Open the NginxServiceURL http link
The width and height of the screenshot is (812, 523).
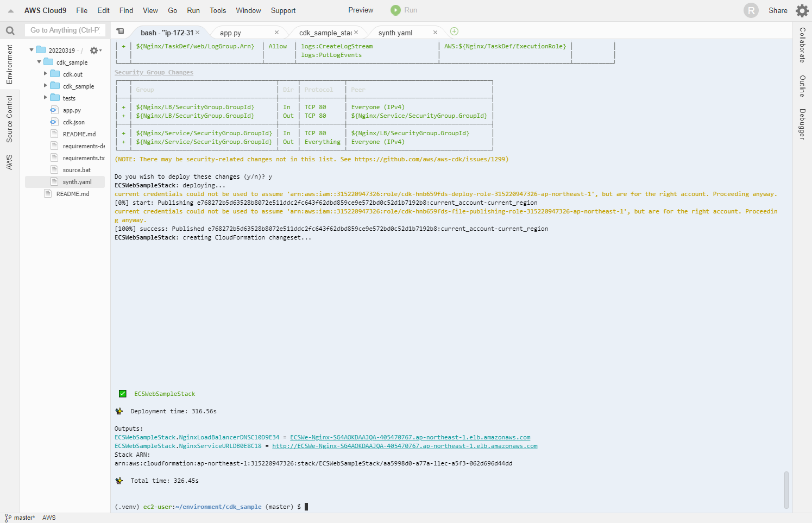pyautogui.click(x=405, y=446)
